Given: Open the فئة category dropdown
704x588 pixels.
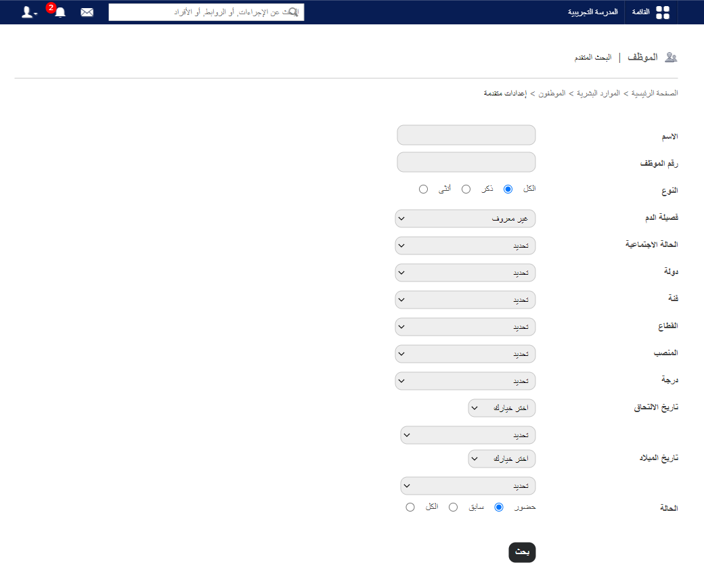Looking at the screenshot, I should pyautogui.click(x=465, y=299).
